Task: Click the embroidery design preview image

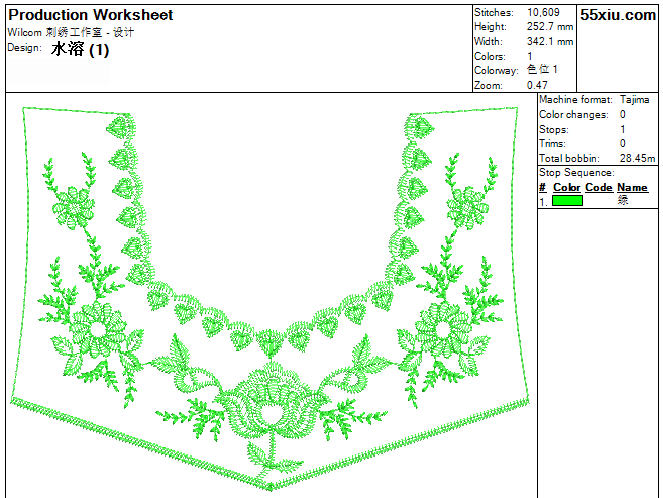Action: pyautogui.click(x=270, y=298)
